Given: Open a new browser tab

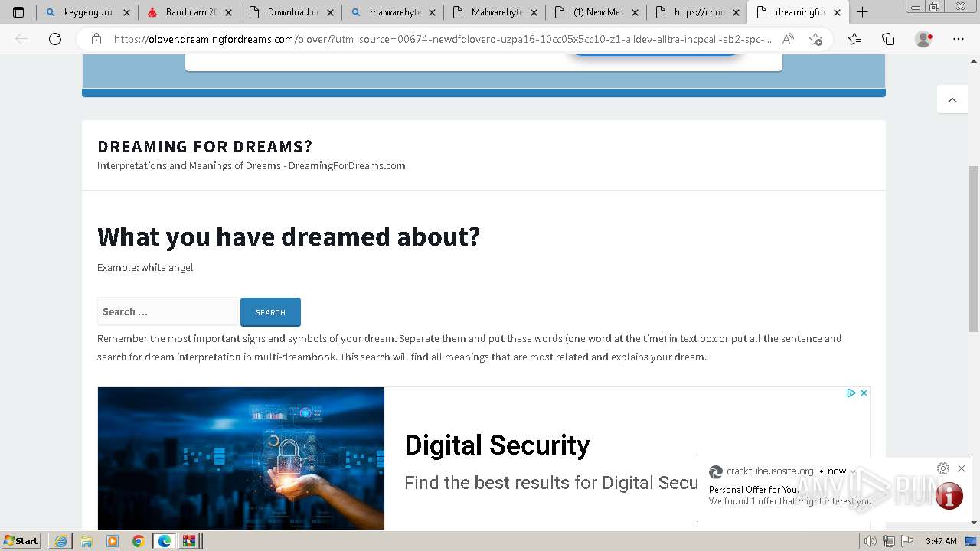Looking at the screenshot, I should 862,12.
